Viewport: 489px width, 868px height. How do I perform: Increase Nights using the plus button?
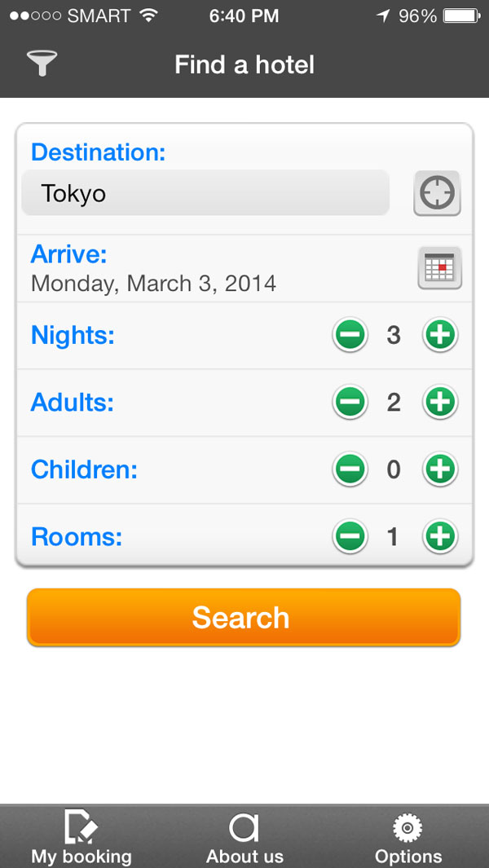[439, 335]
